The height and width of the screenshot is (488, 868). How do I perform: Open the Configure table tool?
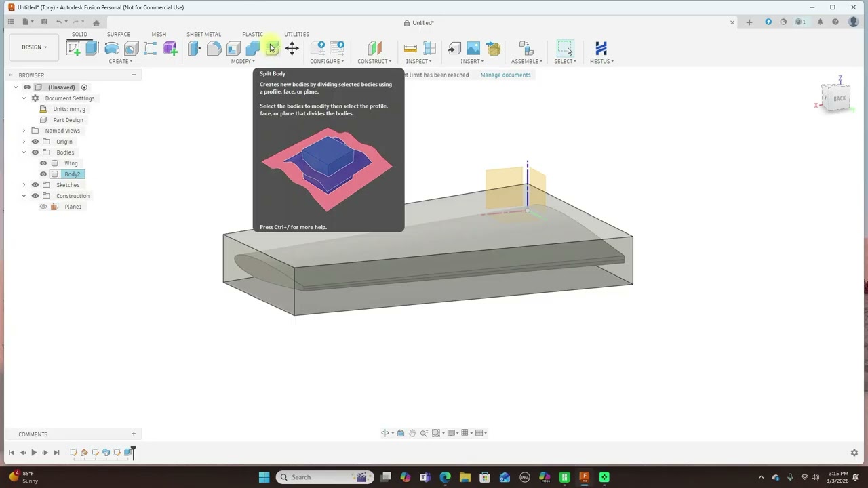[337, 48]
